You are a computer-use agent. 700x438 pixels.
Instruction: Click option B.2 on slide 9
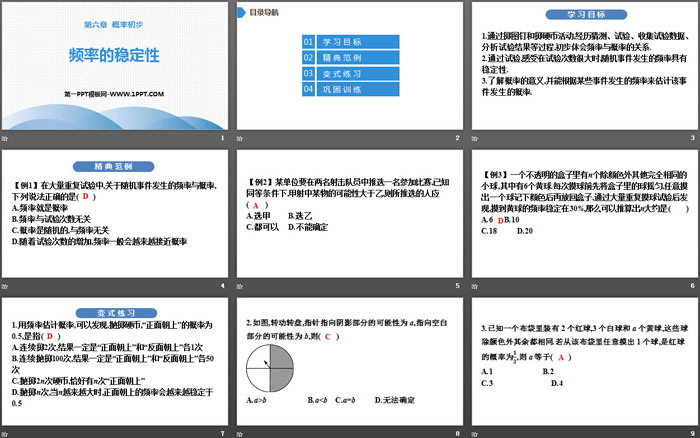(x=548, y=371)
